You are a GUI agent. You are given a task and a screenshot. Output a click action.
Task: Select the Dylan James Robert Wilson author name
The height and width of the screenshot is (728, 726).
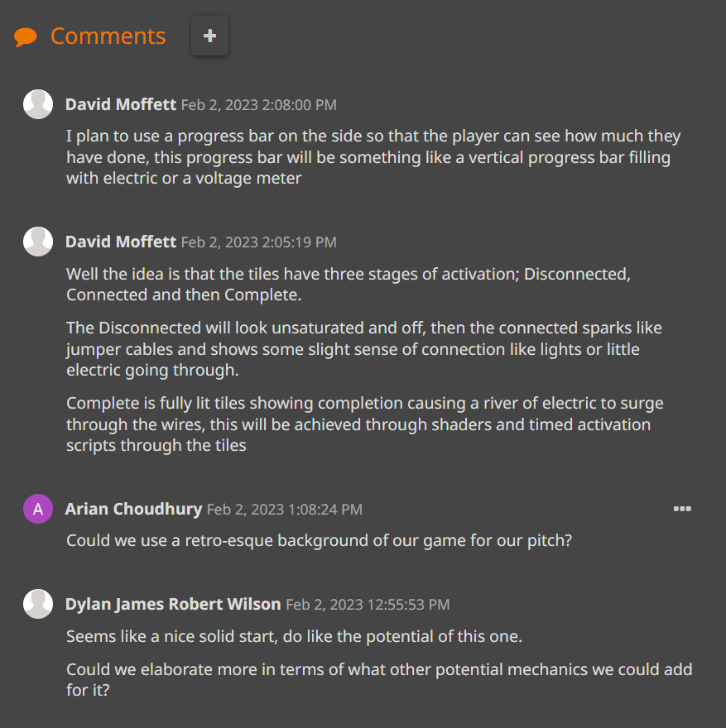point(173,604)
